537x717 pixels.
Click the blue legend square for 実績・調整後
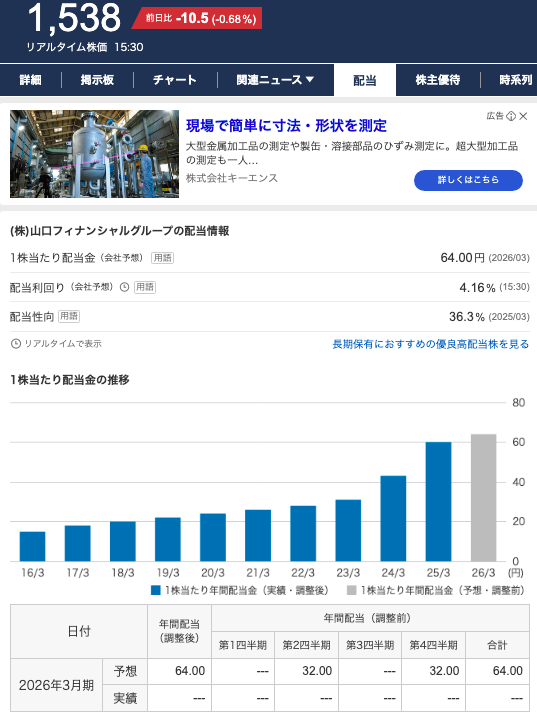pos(156,590)
